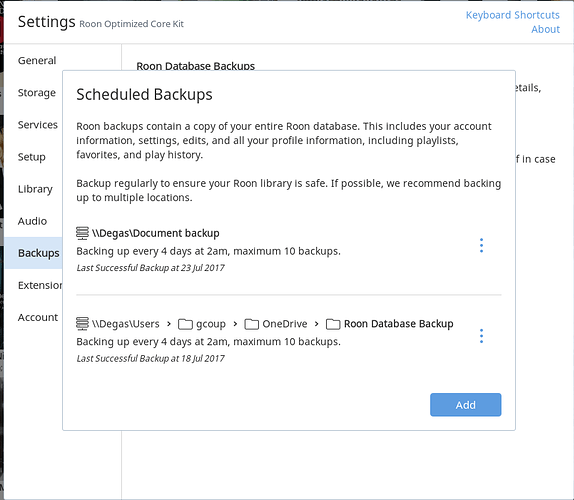Screen dimensions: 574x500
Task: Click network share icon beside \\Degas\Users
Action: [x=82, y=324]
